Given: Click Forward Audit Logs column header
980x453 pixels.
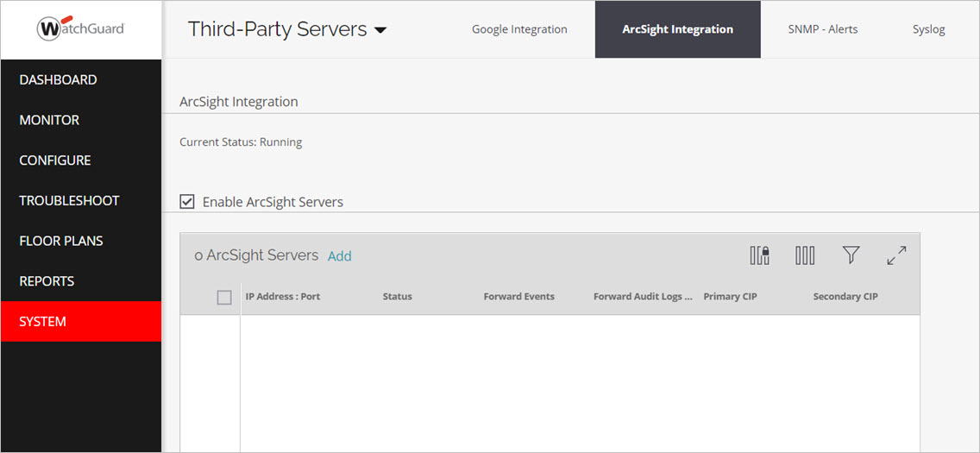Looking at the screenshot, I should pyautogui.click(x=644, y=297).
